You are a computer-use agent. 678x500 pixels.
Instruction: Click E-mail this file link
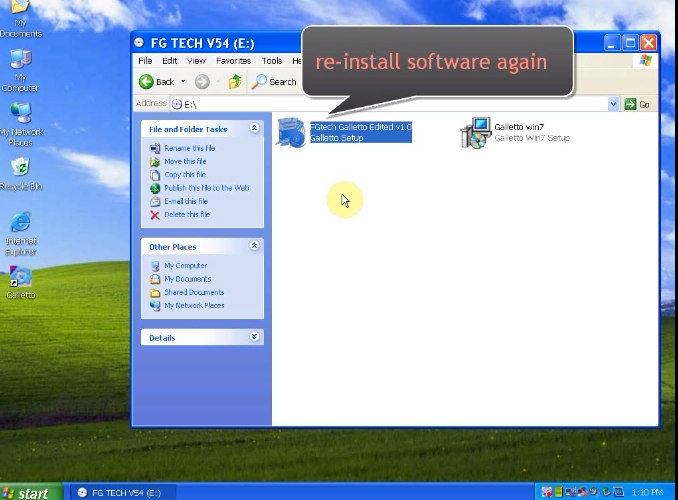186,201
